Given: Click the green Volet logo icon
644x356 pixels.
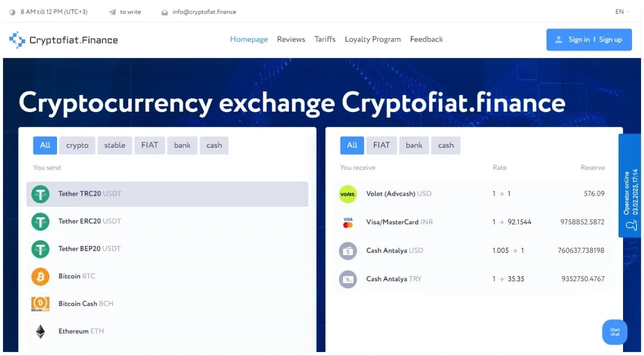Looking at the screenshot, I should point(347,194).
